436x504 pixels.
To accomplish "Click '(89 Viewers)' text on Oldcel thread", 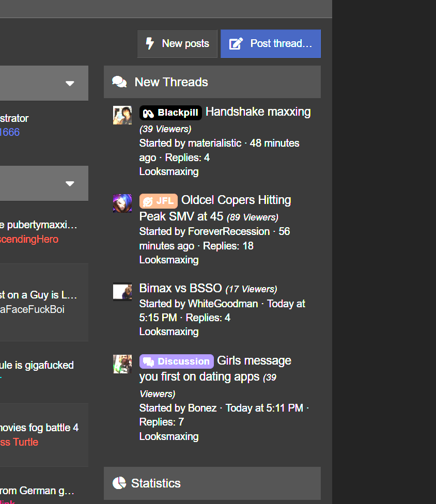I will (x=253, y=217).
